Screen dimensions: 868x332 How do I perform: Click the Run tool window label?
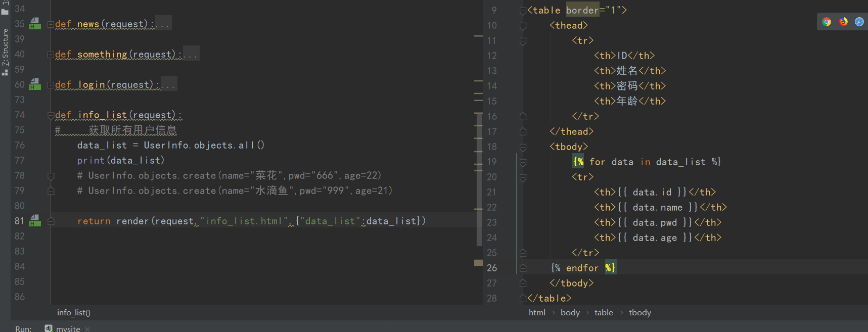(x=23, y=329)
